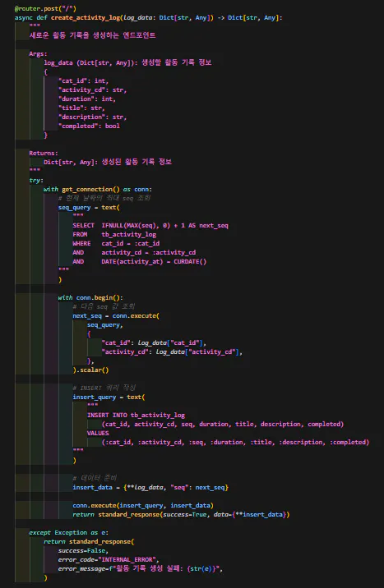Click the '(:cat_id, :activity_cd, :seq, ...' bind parameters line

pyautogui.click(x=235, y=442)
